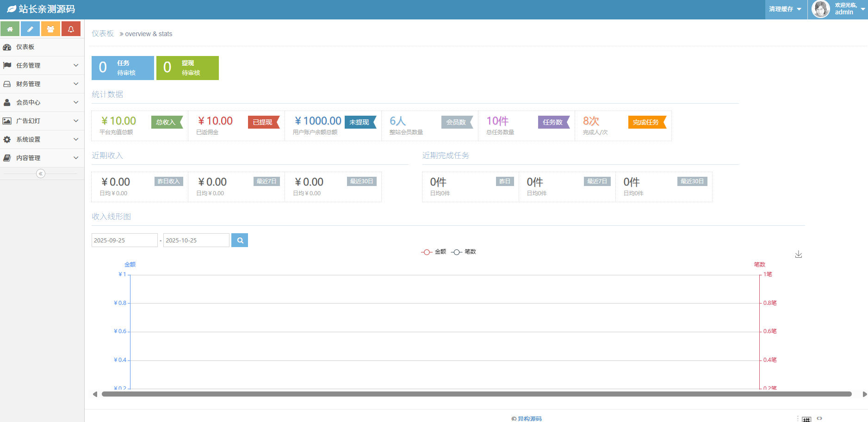The image size is (868, 422).
Task: Toggle the 笔数 series in chart legend
Action: pos(464,252)
